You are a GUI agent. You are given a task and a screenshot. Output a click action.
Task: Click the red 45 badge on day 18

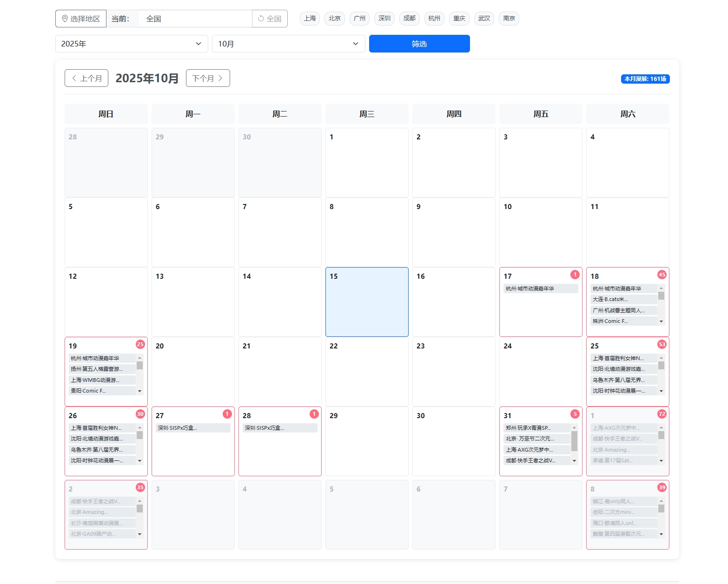pyautogui.click(x=662, y=275)
